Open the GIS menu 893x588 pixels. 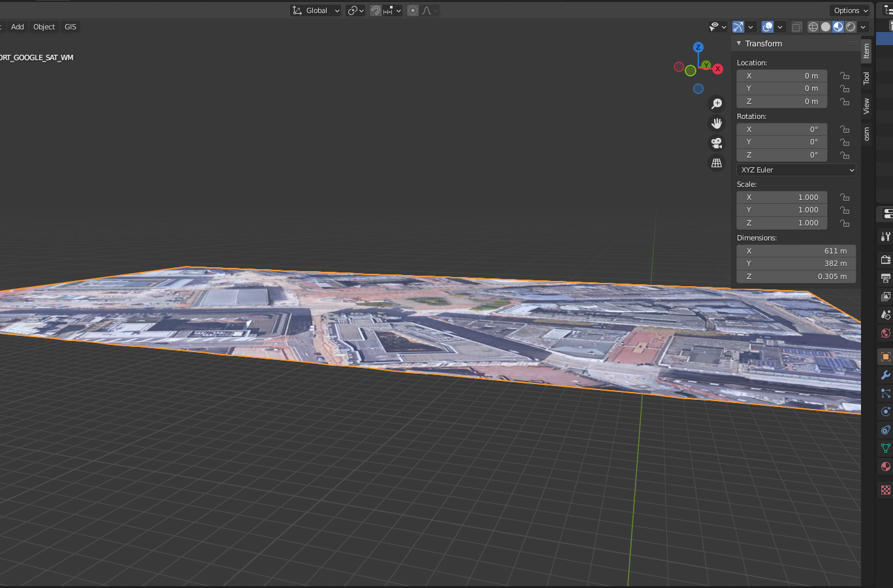pyautogui.click(x=70, y=27)
